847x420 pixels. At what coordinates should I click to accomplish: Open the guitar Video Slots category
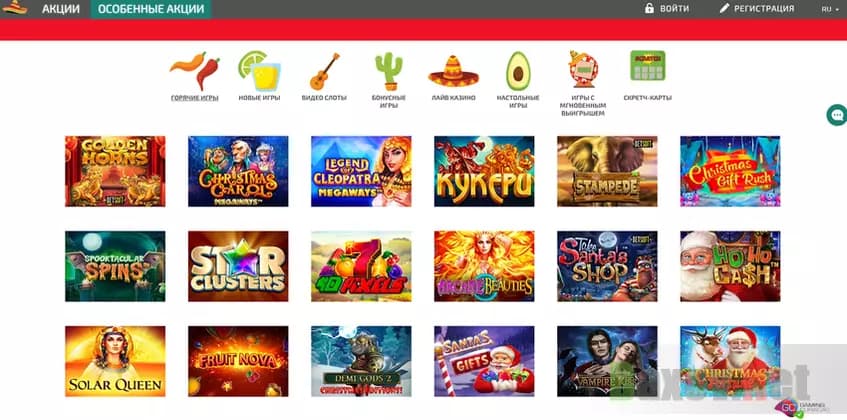(324, 71)
